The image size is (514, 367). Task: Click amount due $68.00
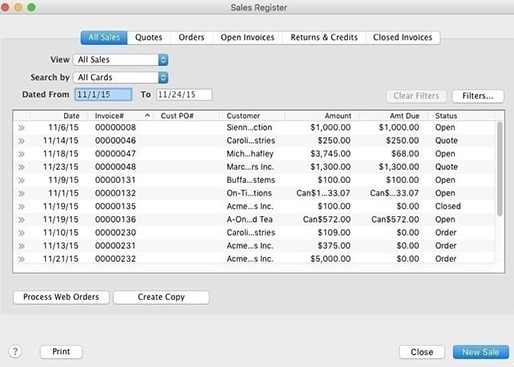coord(405,154)
